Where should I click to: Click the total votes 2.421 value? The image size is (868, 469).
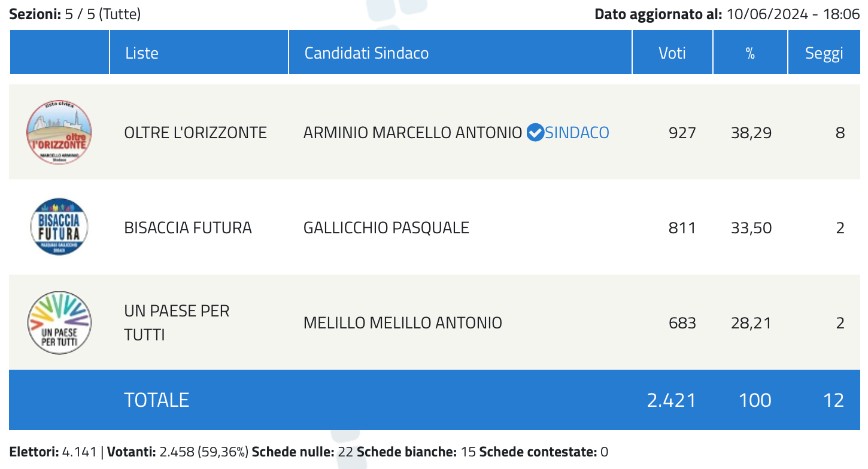[672, 400]
